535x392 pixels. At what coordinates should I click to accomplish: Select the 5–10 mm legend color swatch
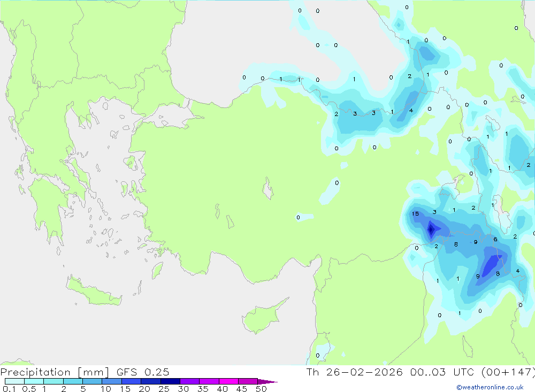click(92, 381)
